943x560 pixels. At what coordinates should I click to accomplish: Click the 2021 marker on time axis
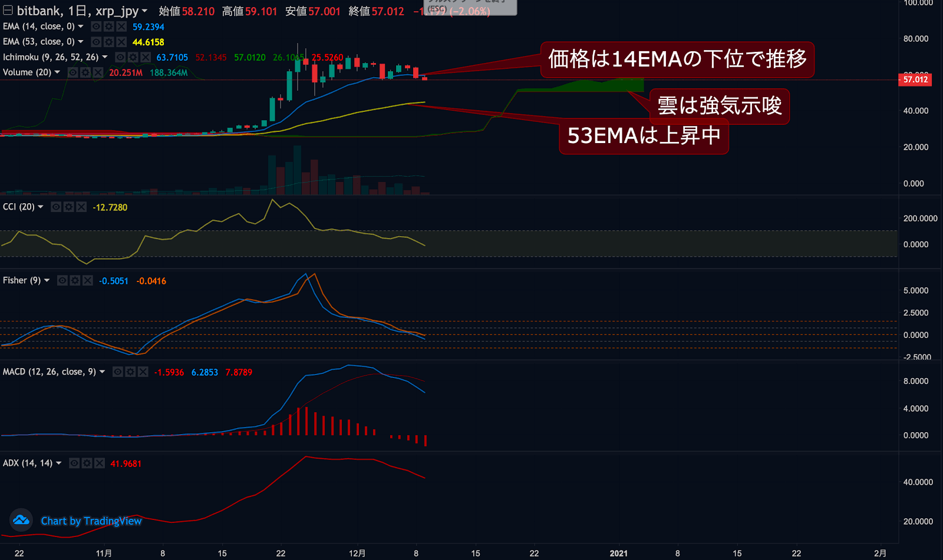coord(618,554)
